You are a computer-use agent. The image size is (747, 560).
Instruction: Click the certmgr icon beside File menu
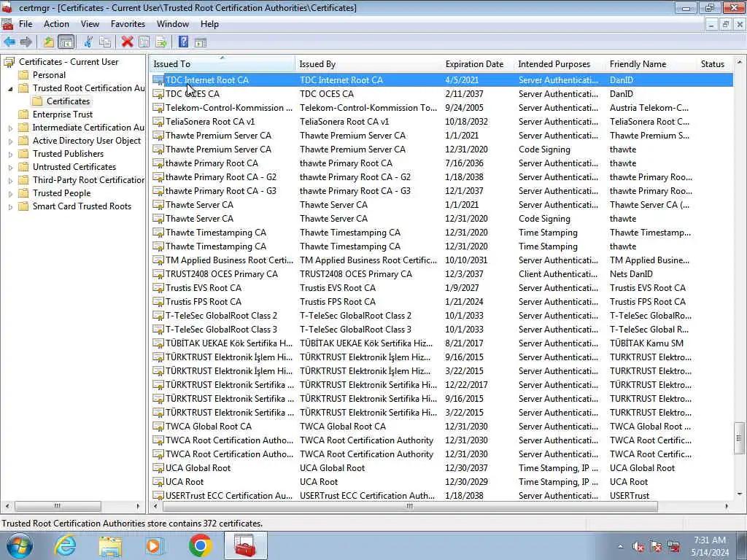click(7, 24)
